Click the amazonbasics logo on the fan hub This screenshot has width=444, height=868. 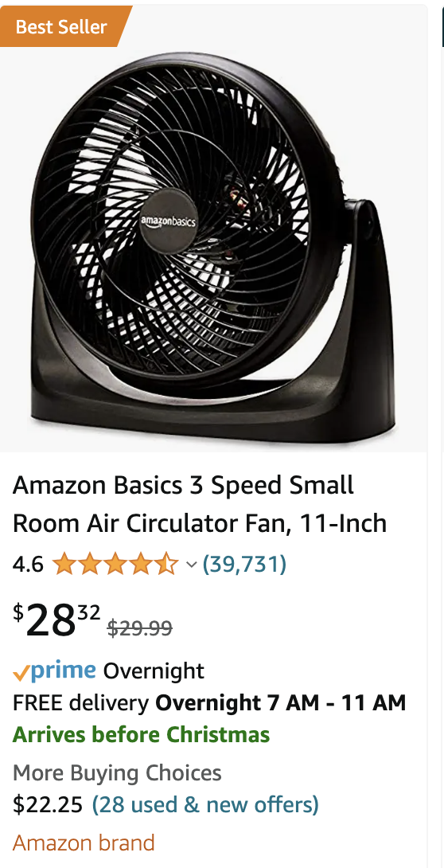tap(168, 221)
